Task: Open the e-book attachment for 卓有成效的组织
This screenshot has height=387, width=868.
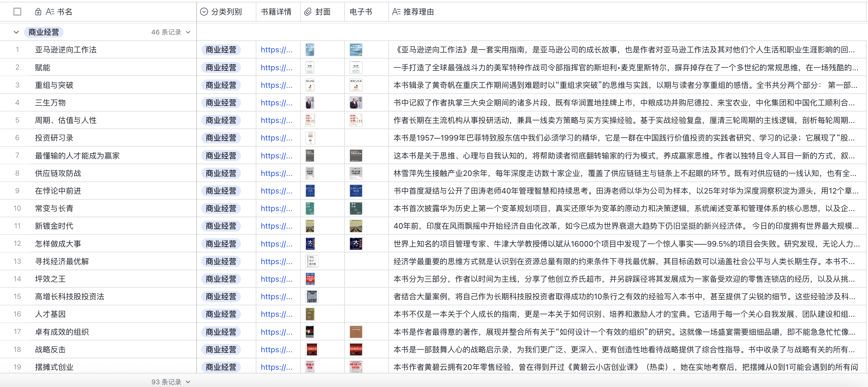Action: pos(356,332)
